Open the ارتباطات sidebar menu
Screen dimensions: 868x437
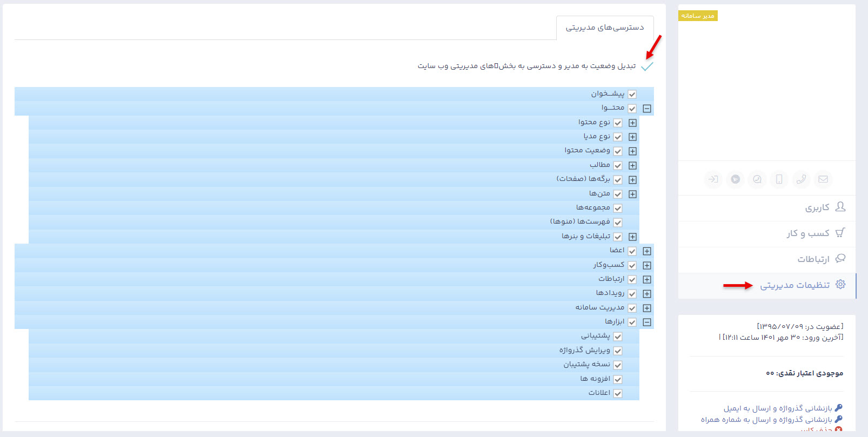pos(767,259)
